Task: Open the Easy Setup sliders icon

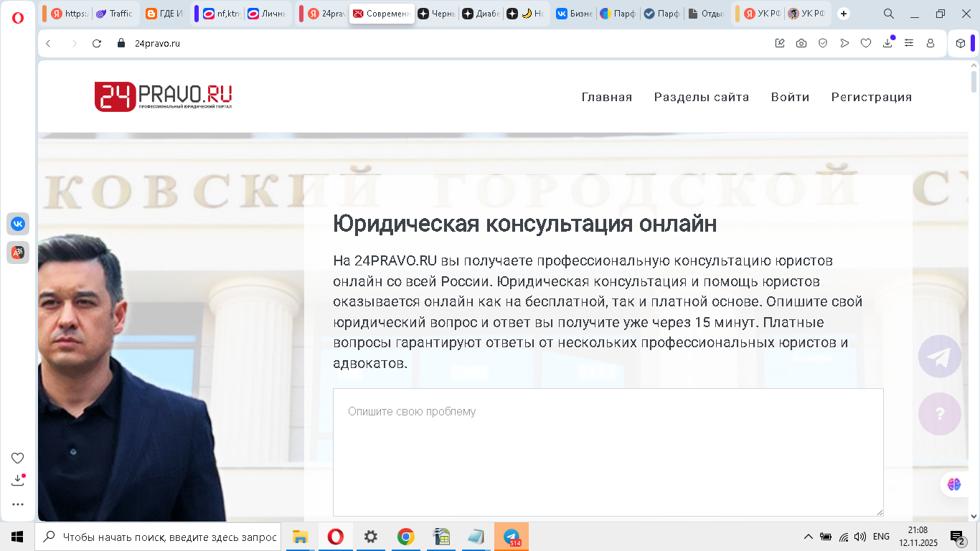Action: point(909,43)
